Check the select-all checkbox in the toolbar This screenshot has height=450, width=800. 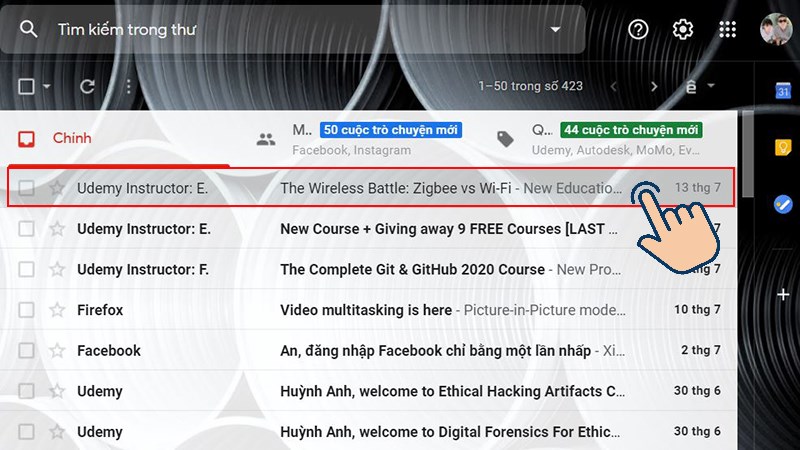pyautogui.click(x=27, y=87)
